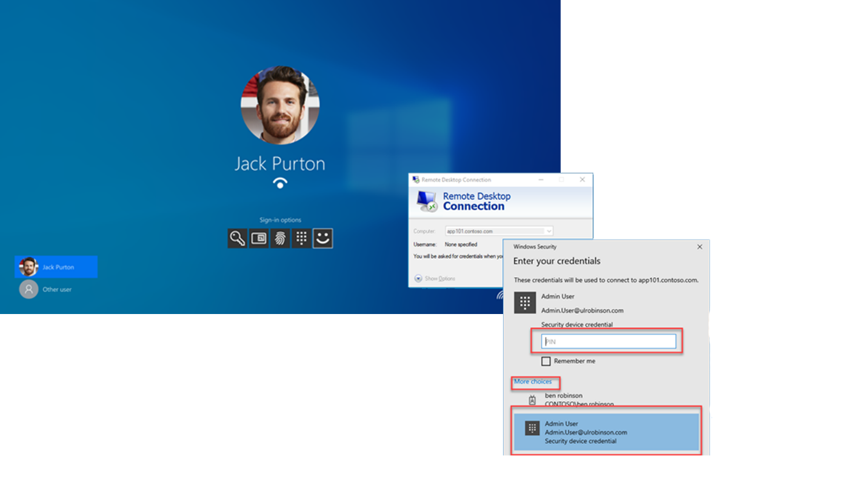The height and width of the screenshot is (488, 868).
Task: Click the keypad icon beside Admin User
Action: click(x=525, y=302)
